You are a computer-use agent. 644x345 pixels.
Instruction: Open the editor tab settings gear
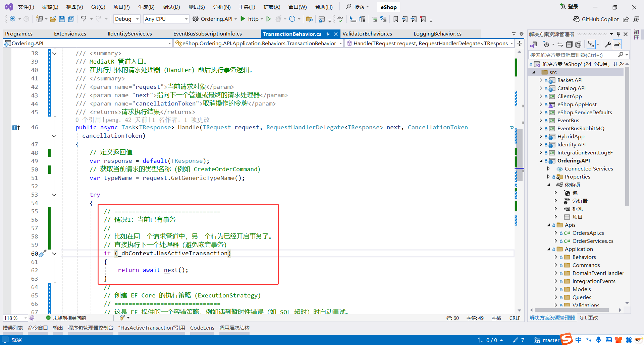coord(522,34)
